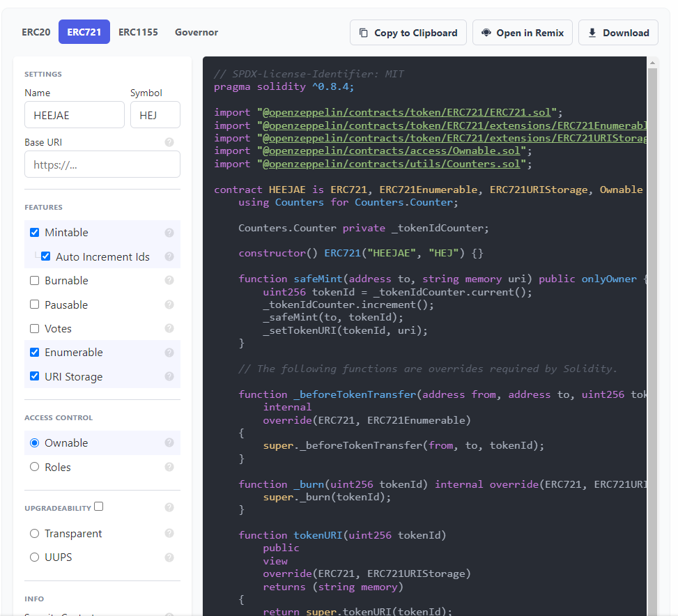Click the Symbol field containing HEJ

[x=155, y=115]
